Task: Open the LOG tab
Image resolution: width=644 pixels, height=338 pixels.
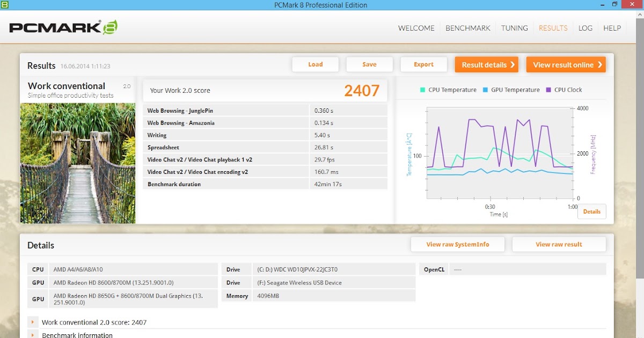Action: (x=586, y=28)
